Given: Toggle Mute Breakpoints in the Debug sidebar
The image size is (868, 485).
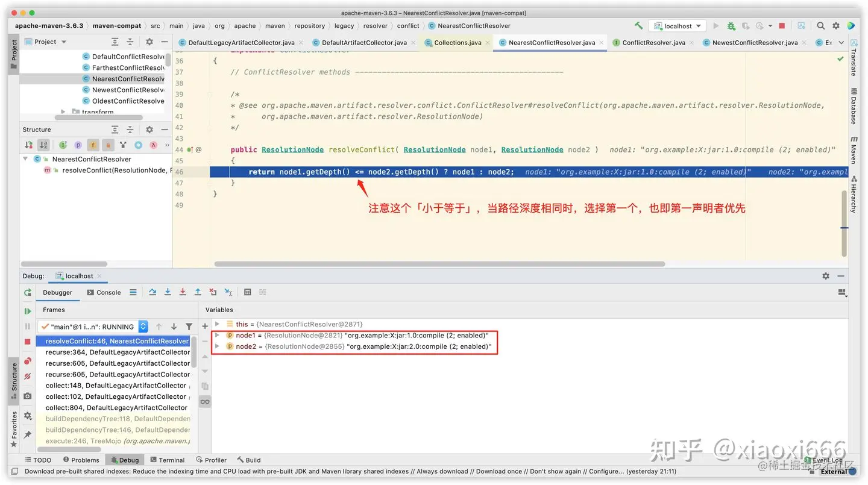Looking at the screenshot, I should tap(27, 377).
